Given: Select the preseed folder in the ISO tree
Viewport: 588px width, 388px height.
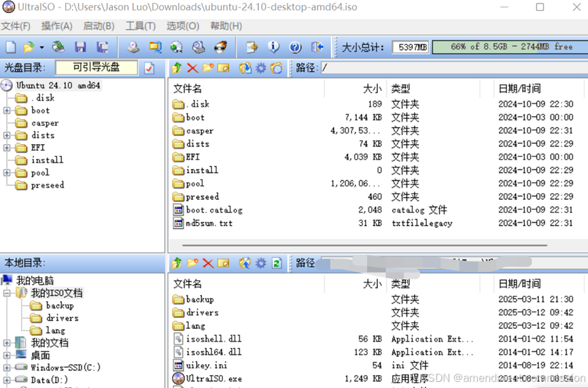Looking at the screenshot, I should 48,185.
